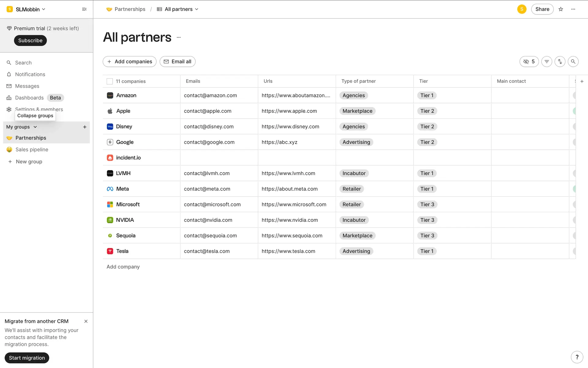588x368 pixels.
Task: Dismiss the Migrate from another CRM card
Action: click(x=86, y=321)
